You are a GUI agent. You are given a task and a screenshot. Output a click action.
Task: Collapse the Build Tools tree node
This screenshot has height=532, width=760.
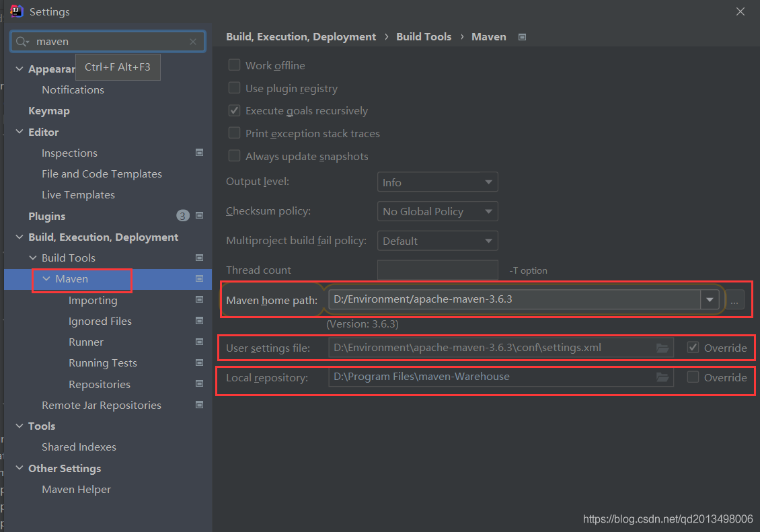pyautogui.click(x=33, y=258)
